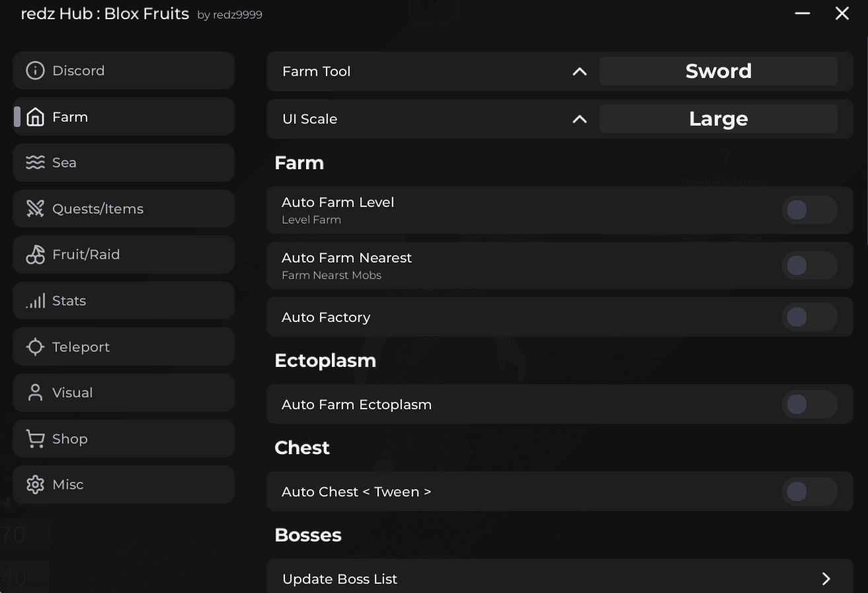Enable Auto Farm Ectoplasm
Screen dimensions: 868x593
tap(809, 404)
